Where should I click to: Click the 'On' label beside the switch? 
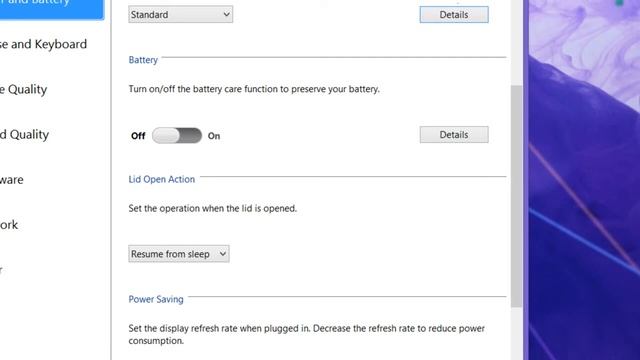(214, 136)
